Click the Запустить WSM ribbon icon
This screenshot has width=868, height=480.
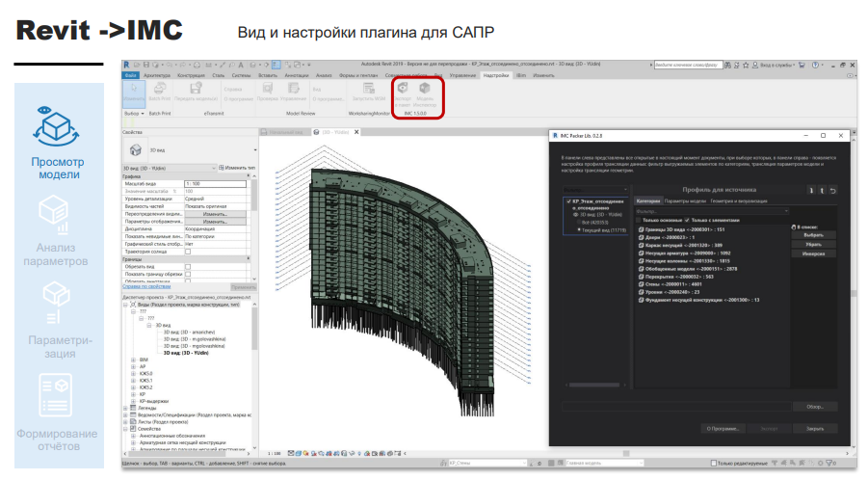point(369,89)
